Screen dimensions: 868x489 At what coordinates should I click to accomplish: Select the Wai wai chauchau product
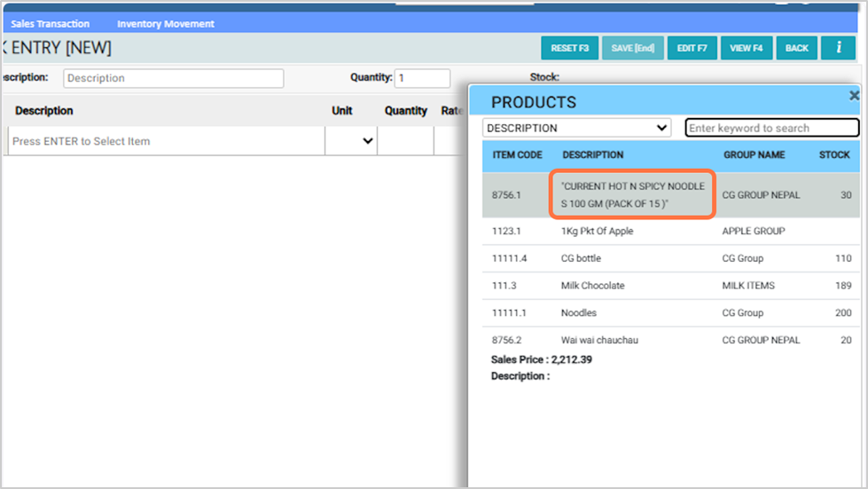pos(598,340)
